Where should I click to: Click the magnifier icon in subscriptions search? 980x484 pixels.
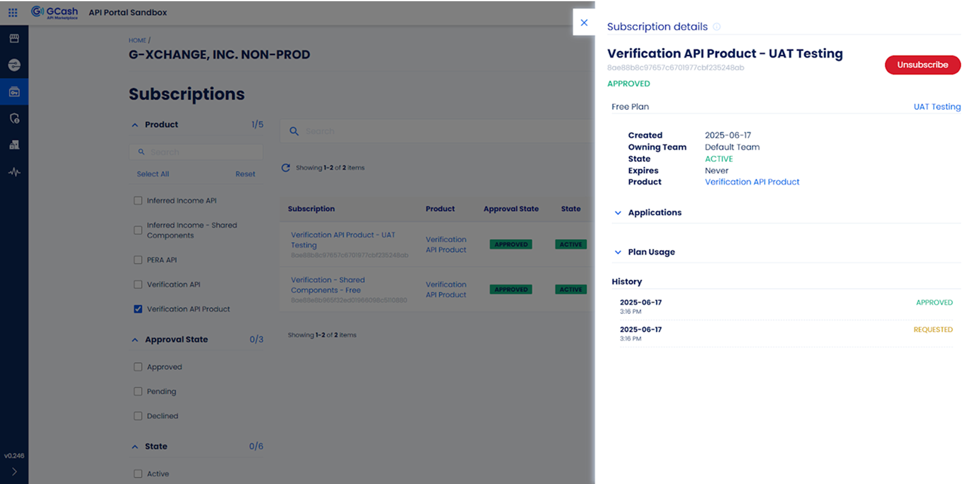click(x=294, y=131)
